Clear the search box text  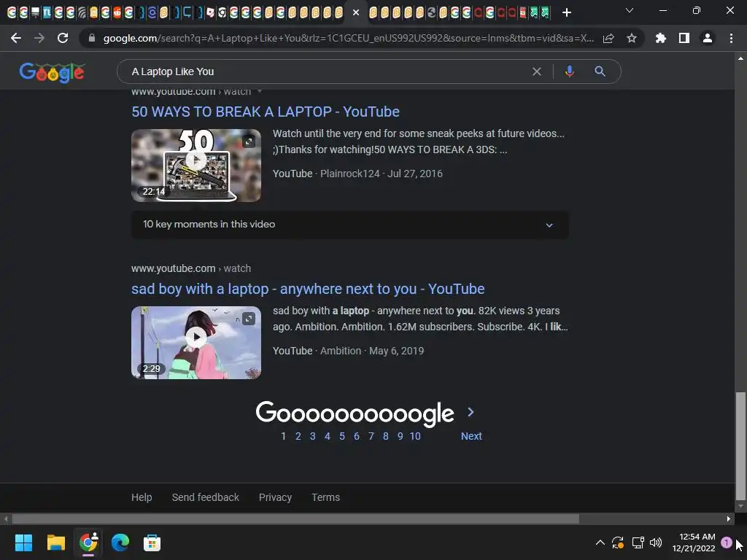[537, 71]
